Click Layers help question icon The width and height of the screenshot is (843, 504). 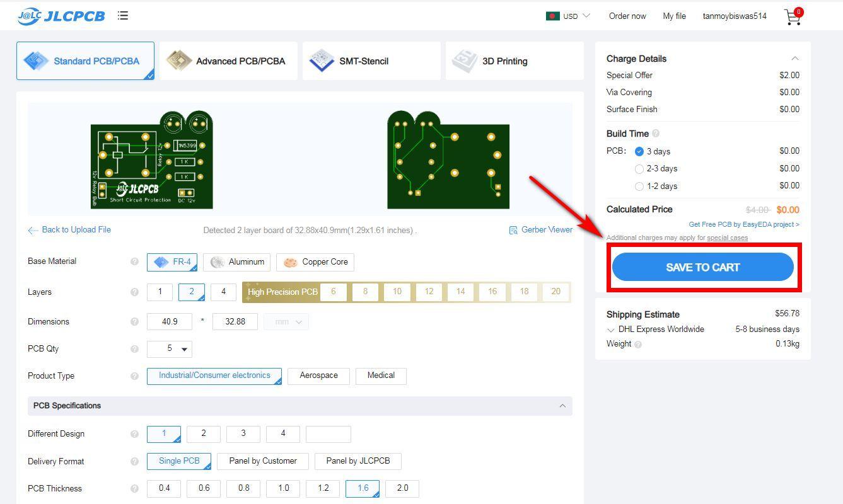(x=134, y=292)
